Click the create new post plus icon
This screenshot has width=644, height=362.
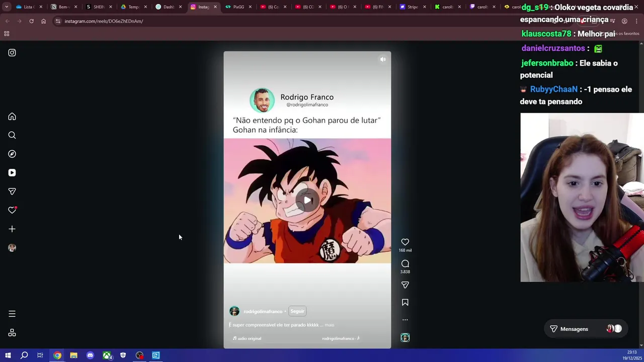point(12,229)
